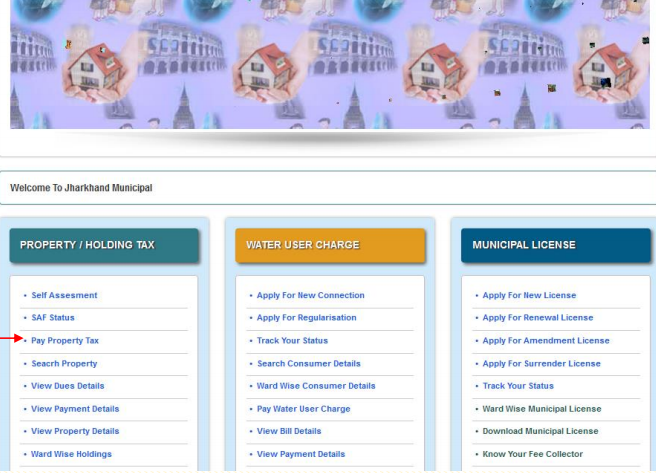Download Municipal License link
Viewport: 656px width, 473px height.
(x=540, y=431)
